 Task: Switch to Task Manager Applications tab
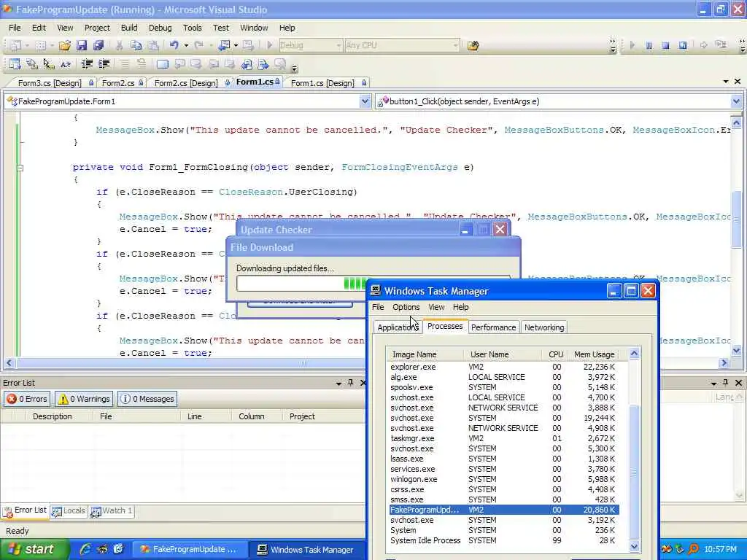pos(398,327)
